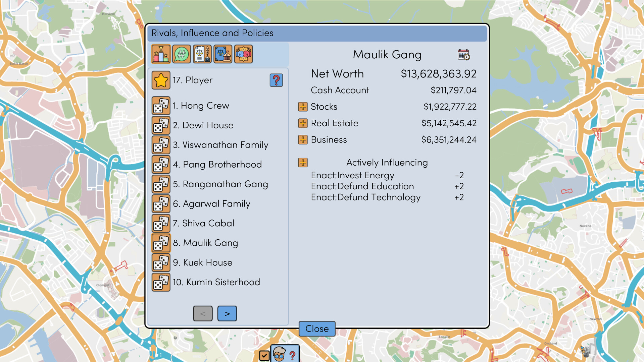Open the policy document with quill icon
This screenshot has height=362, width=644.
[202, 54]
